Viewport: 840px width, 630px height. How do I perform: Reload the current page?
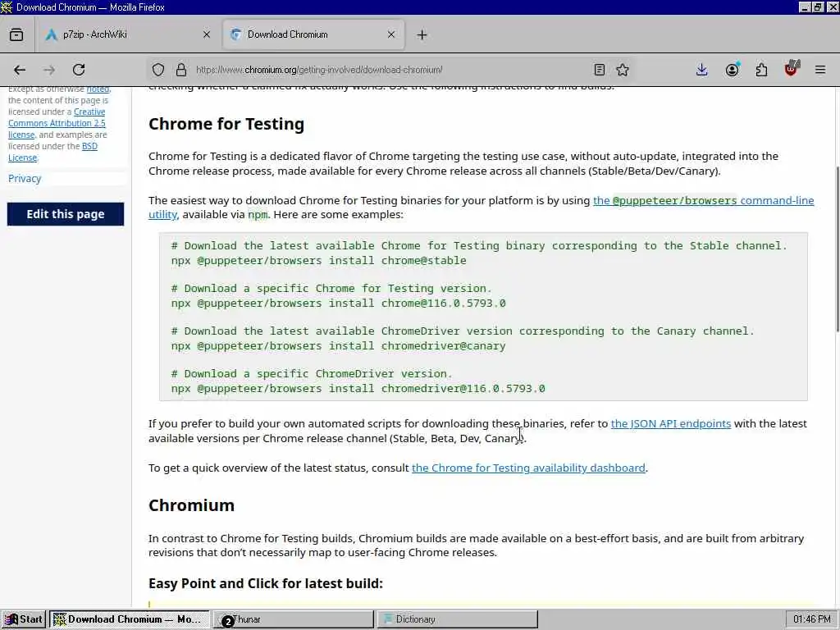[x=79, y=70]
